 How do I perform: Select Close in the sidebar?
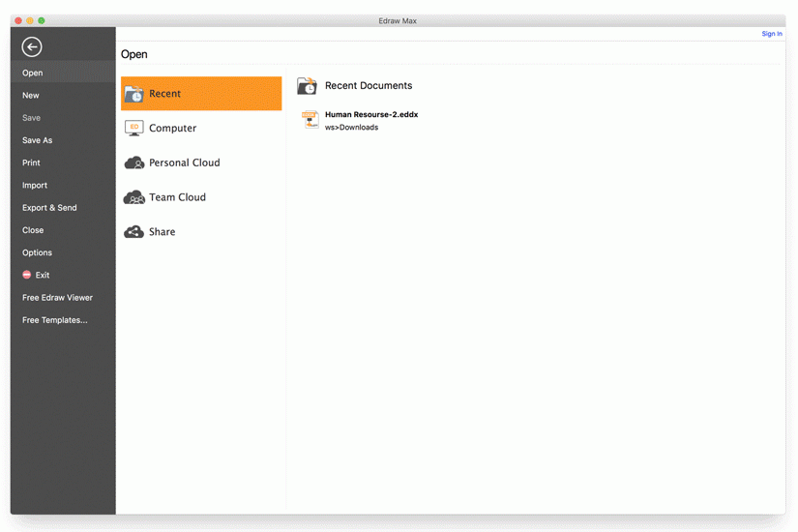click(x=33, y=230)
